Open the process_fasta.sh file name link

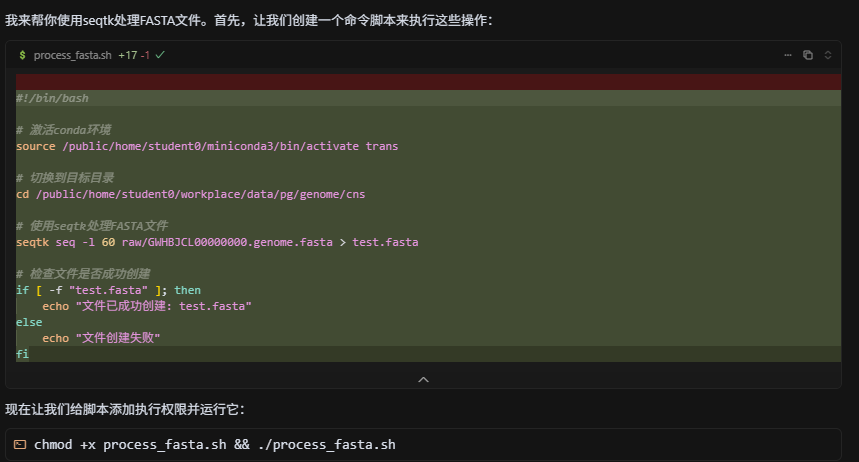pyautogui.click(x=72, y=55)
